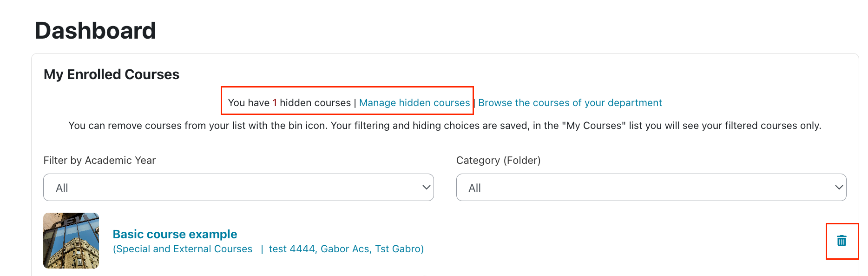Click the Dashboard page heading
Image resolution: width=868 pixels, height=276 pixels.
click(95, 31)
